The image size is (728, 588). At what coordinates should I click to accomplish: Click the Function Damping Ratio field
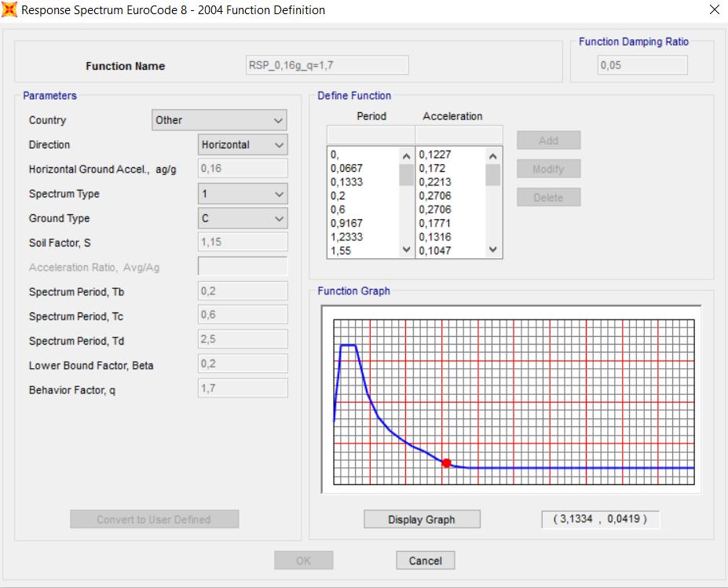(x=642, y=65)
